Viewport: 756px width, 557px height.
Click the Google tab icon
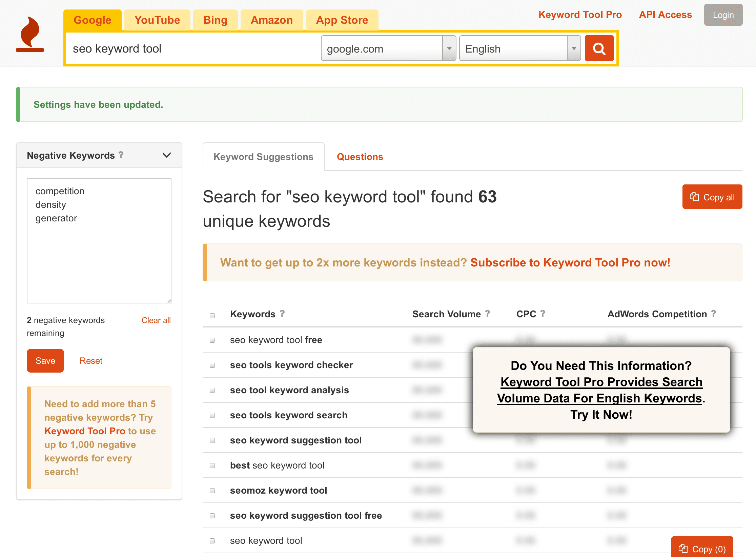92,19
